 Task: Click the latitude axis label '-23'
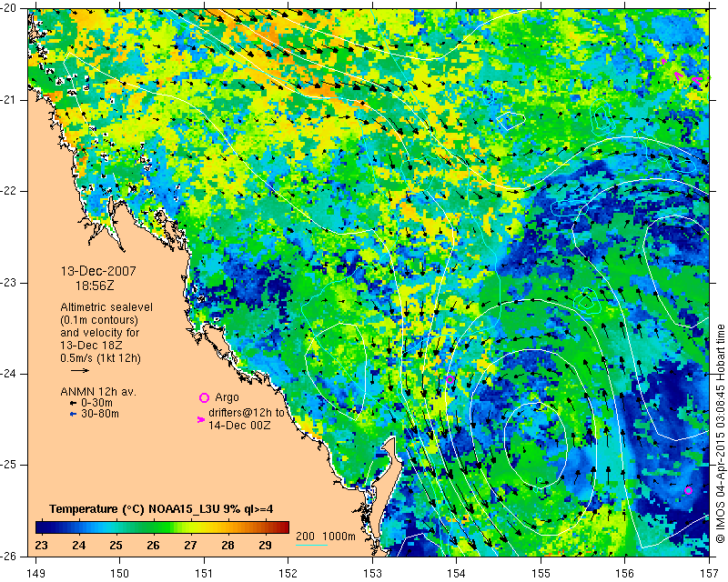(x=8, y=283)
